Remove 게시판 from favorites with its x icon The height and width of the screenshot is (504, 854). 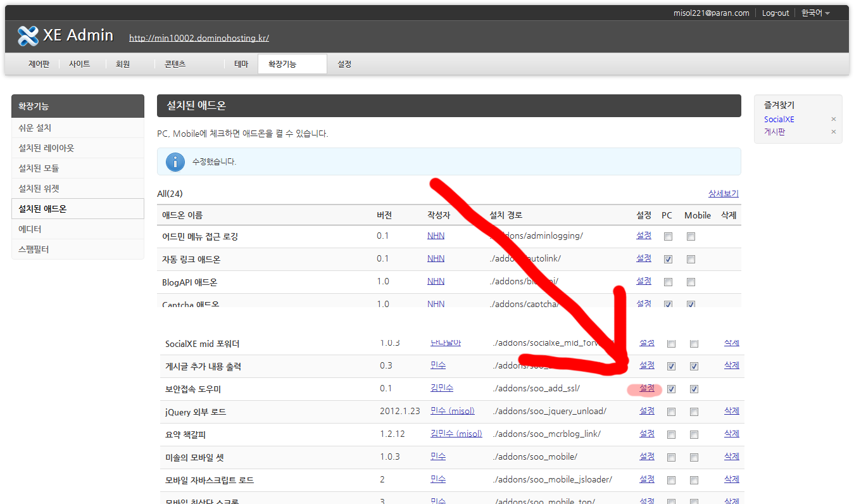tap(833, 132)
